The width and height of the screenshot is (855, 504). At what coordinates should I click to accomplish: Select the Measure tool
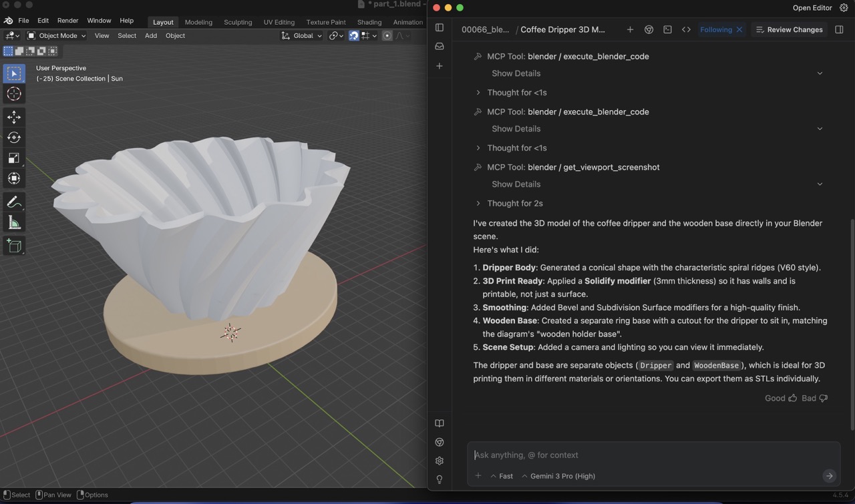tap(14, 222)
